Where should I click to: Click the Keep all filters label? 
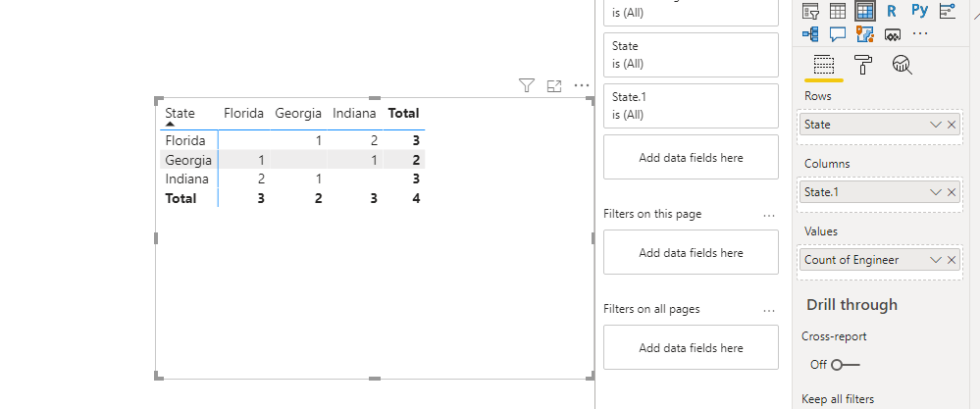click(x=838, y=399)
